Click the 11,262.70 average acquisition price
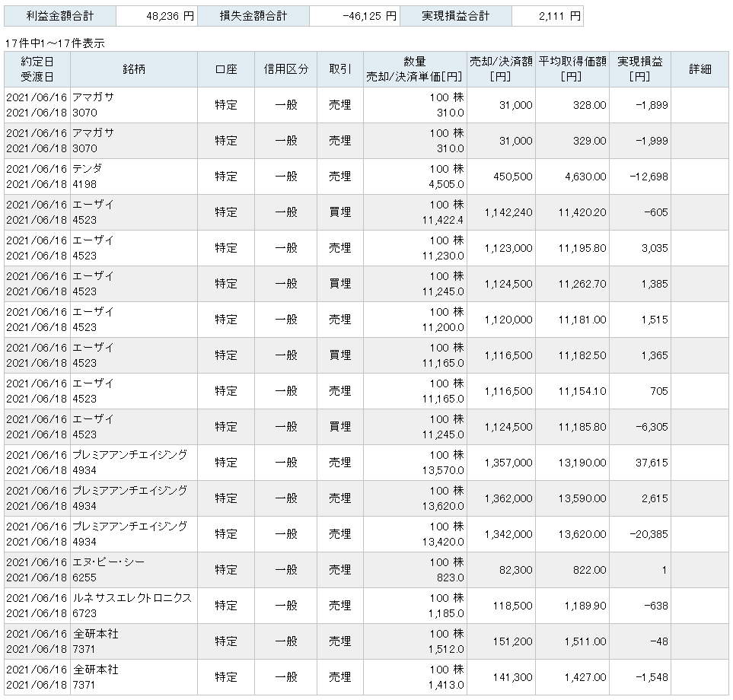 582,284
